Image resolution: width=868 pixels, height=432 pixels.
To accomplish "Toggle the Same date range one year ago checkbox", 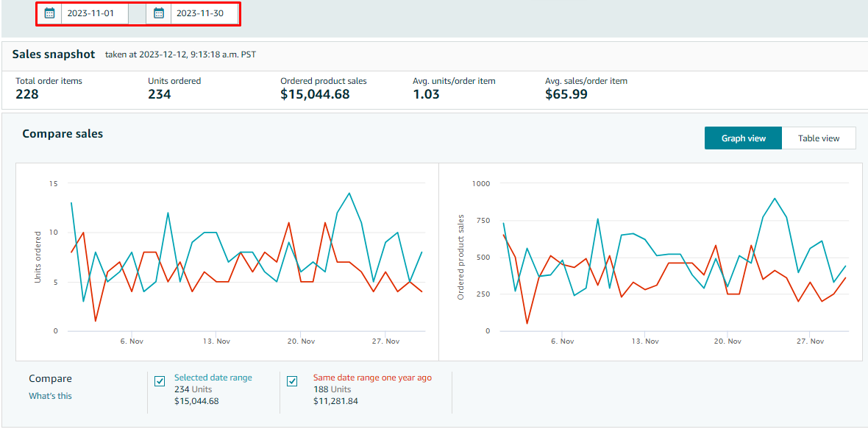I will [292, 381].
